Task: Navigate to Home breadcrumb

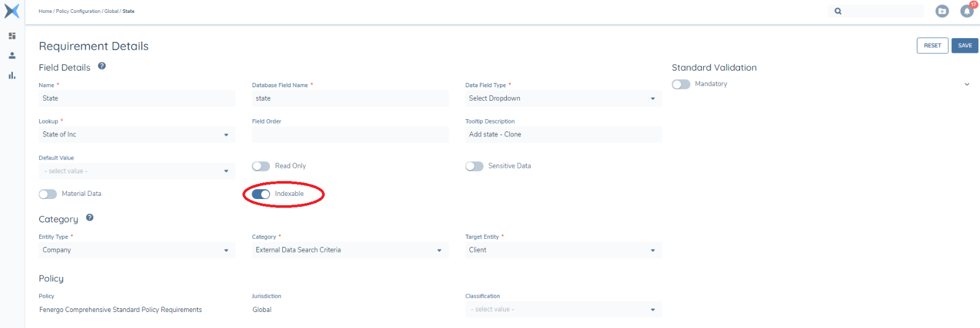Action: 45,11
